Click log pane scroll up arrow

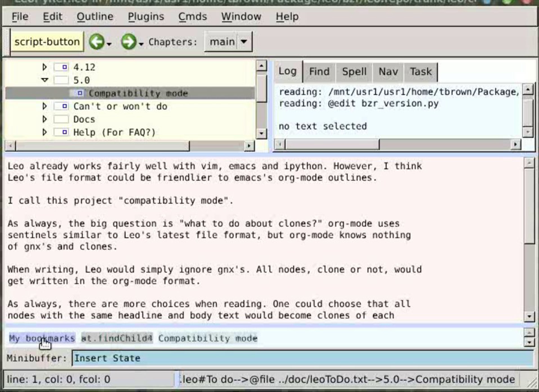point(528,89)
